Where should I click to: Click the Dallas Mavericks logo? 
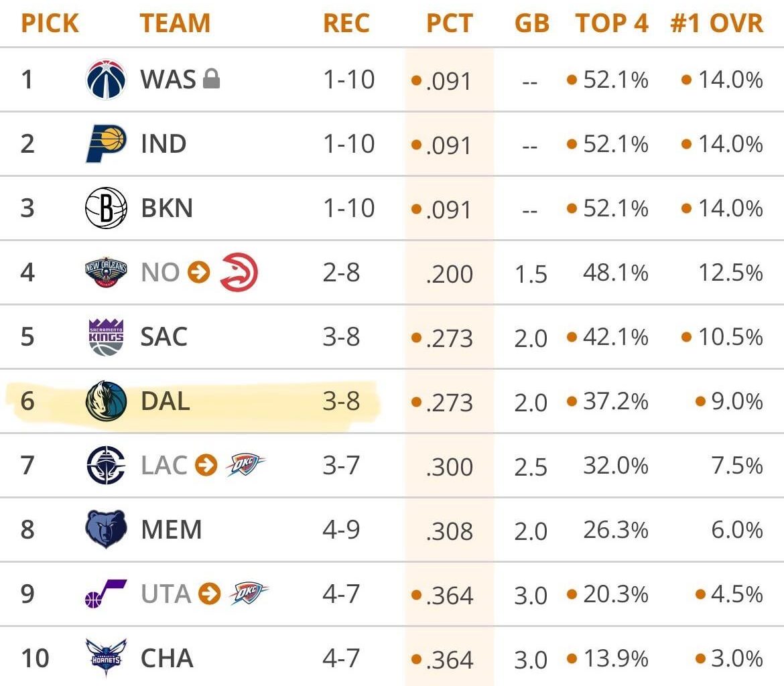[x=106, y=401]
